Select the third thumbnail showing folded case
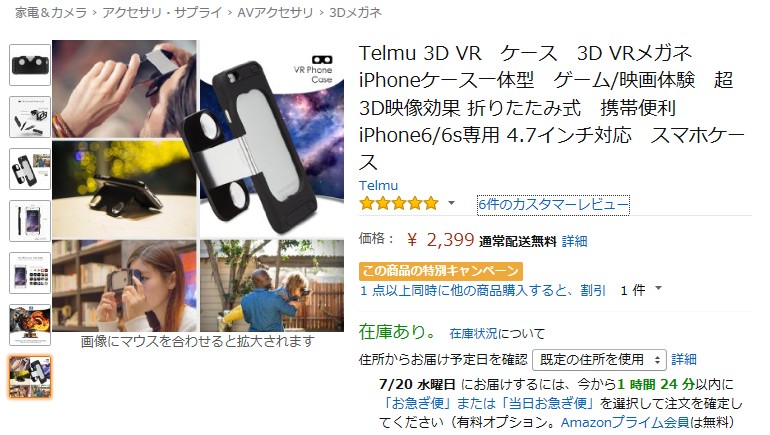The height and width of the screenshot is (435, 770). (x=30, y=169)
